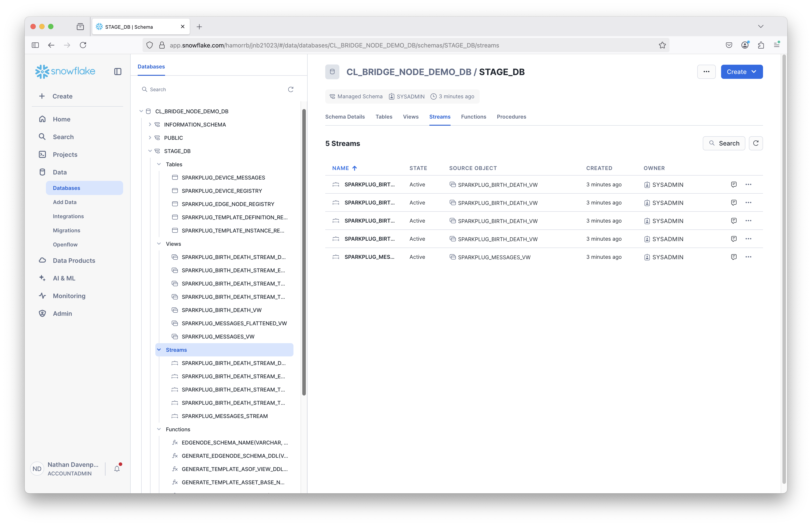Collapse the Streams folder in the tree
The image size is (812, 526).
[x=159, y=350]
